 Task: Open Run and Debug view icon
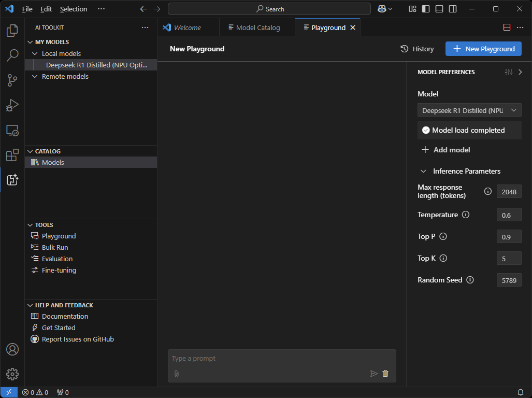click(12, 105)
